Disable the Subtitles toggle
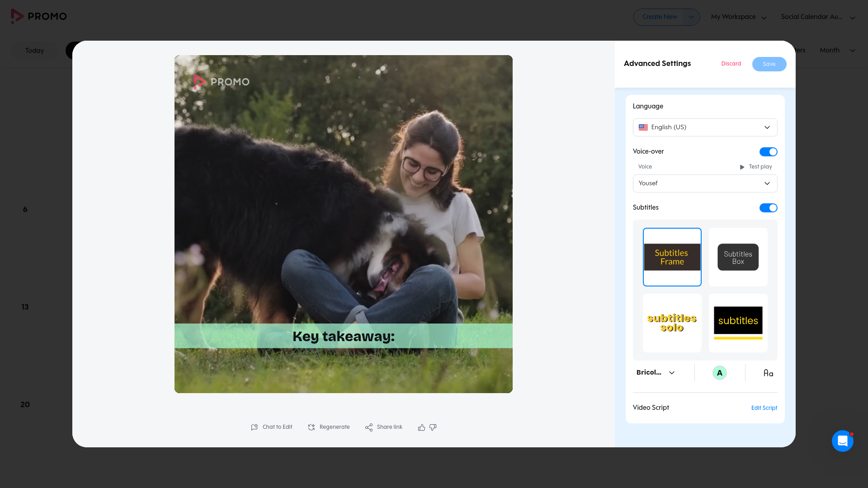The image size is (868, 488). click(768, 208)
